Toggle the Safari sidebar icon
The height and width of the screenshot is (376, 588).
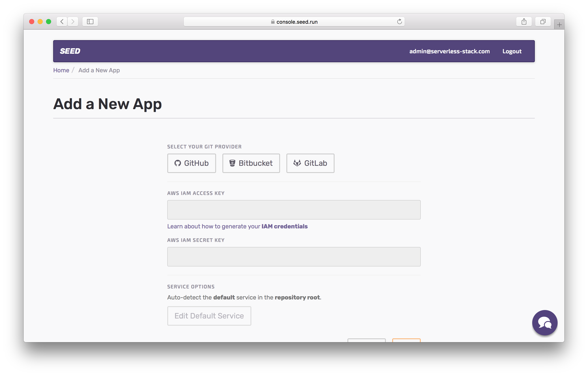(90, 22)
